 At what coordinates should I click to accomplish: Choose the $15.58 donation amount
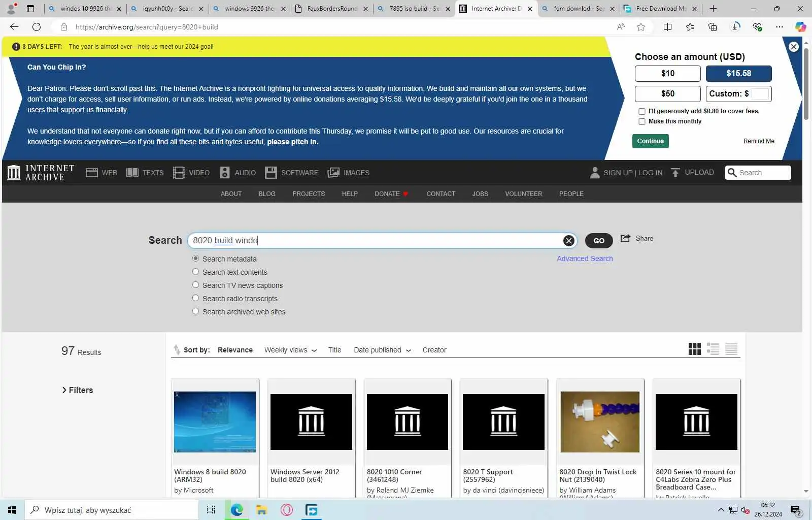(x=739, y=73)
